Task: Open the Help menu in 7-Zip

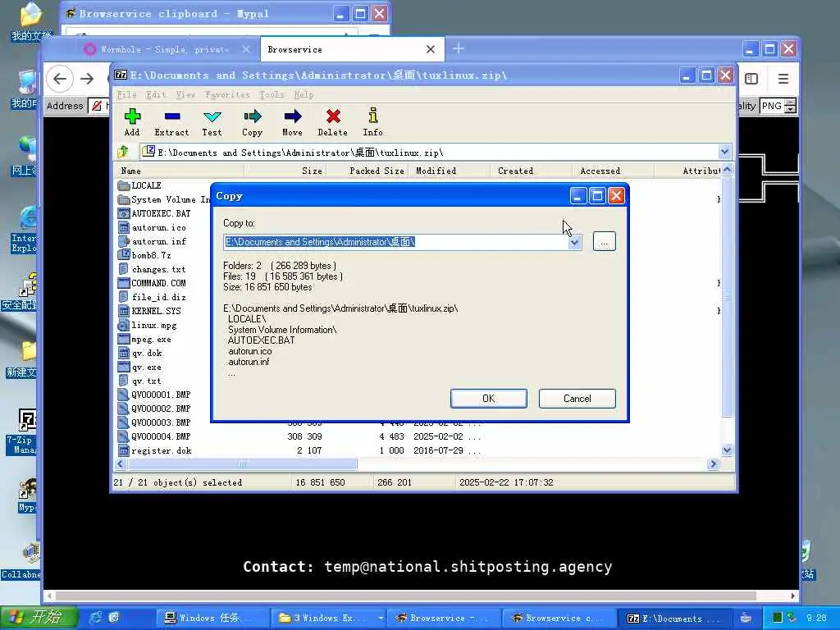Action: point(304,95)
